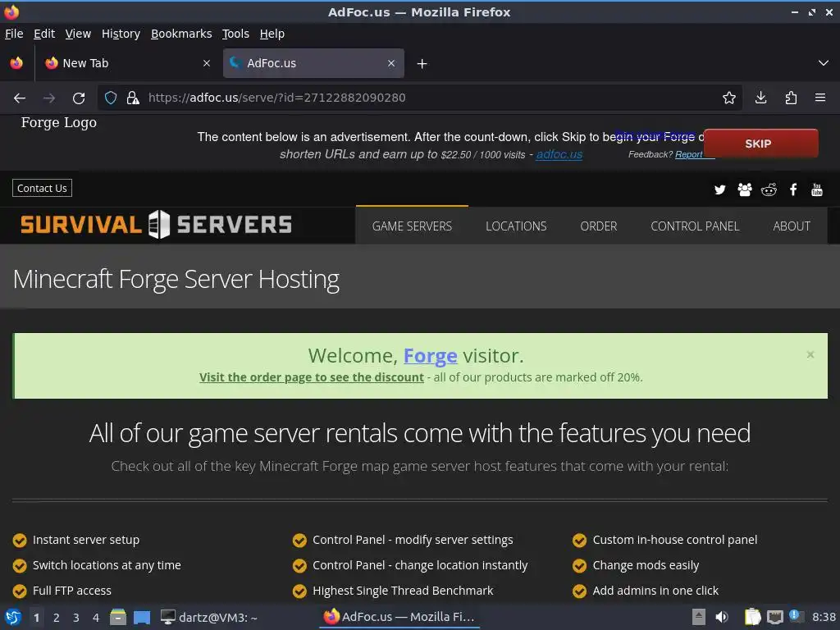This screenshot has width=840, height=630.
Task: Open the community group icon
Action: (745, 189)
